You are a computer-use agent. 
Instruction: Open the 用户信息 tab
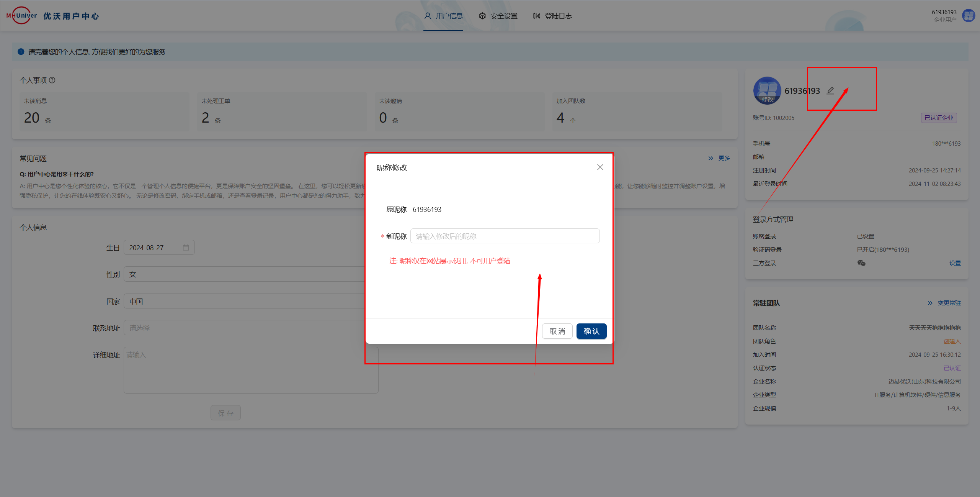444,16
